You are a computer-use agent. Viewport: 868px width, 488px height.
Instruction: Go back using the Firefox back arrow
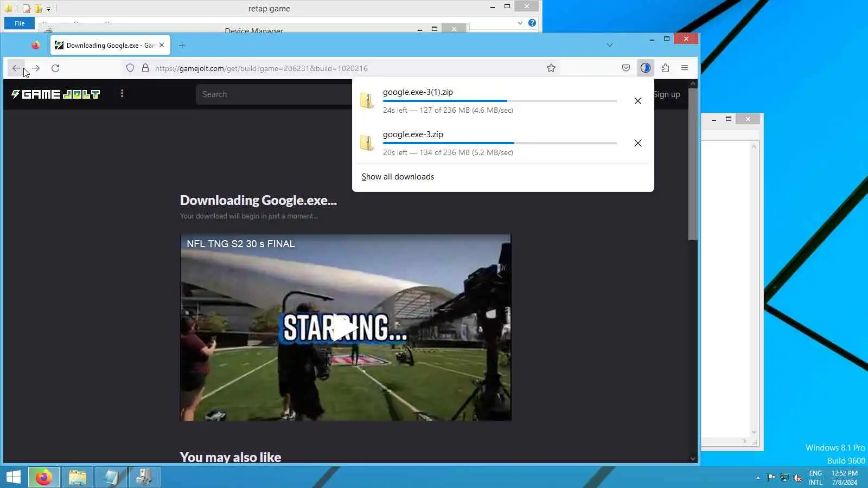pyautogui.click(x=16, y=68)
